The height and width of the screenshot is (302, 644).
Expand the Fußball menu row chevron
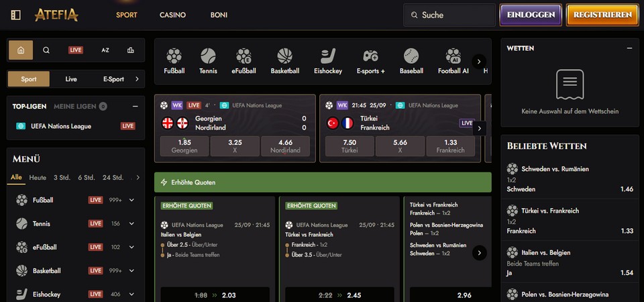(131, 200)
